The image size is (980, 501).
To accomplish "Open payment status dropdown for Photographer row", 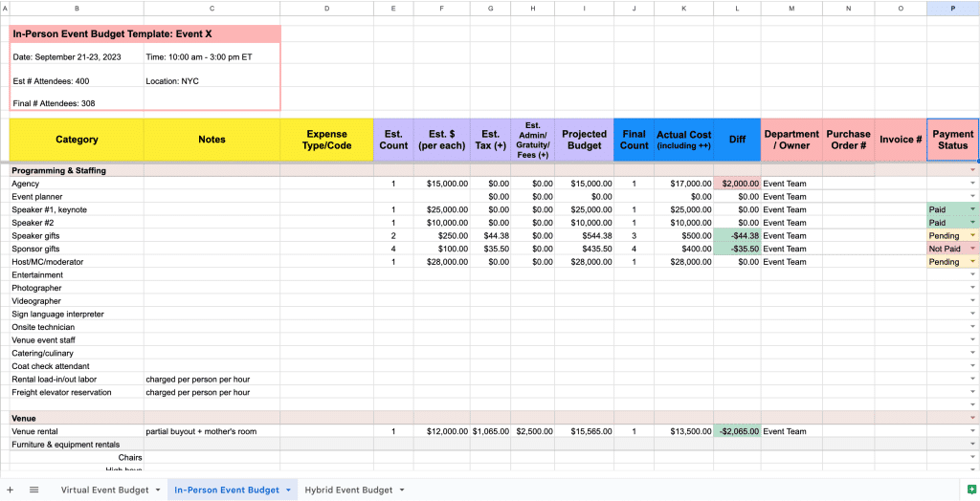I will [972, 288].
